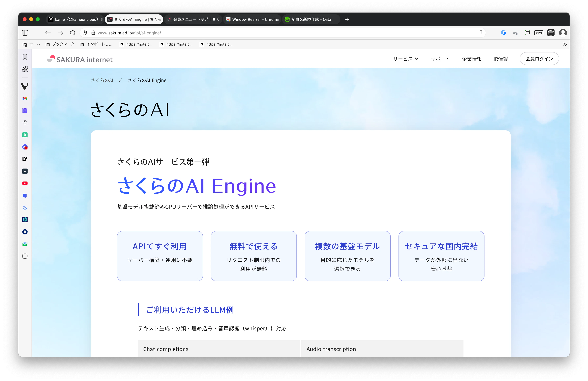Switch to the 会員メニュートップ tab
588x381 pixels.
tap(193, 19)
